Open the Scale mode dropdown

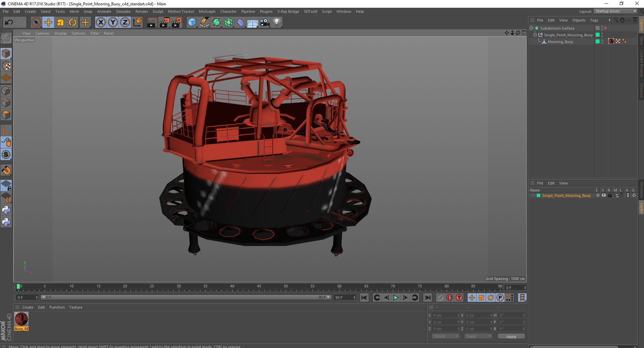coord(478,336)
